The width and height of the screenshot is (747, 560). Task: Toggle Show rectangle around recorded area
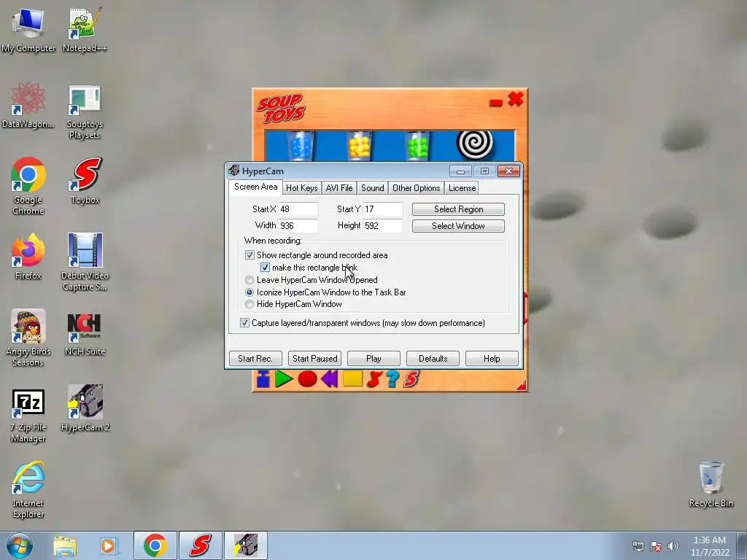[249, 255]
